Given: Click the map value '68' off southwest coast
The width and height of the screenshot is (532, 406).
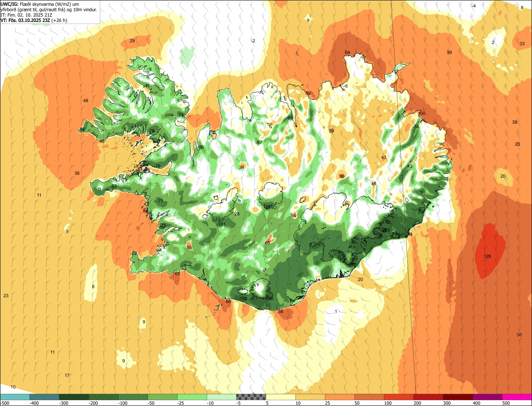Looking at the screenshot, I should (x=228, y=301).
